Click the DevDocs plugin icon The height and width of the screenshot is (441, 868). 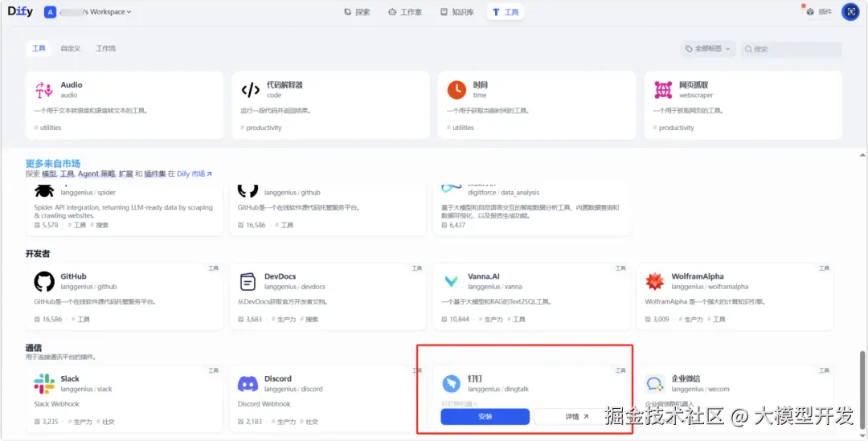pyautogui.click(x=248, y=282)
